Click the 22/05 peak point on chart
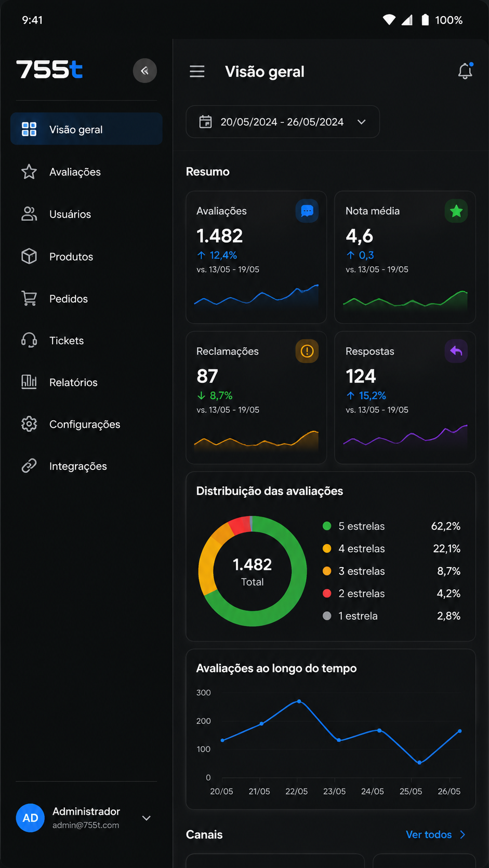Viewport: 489px width, 868px height. point(299,701)
